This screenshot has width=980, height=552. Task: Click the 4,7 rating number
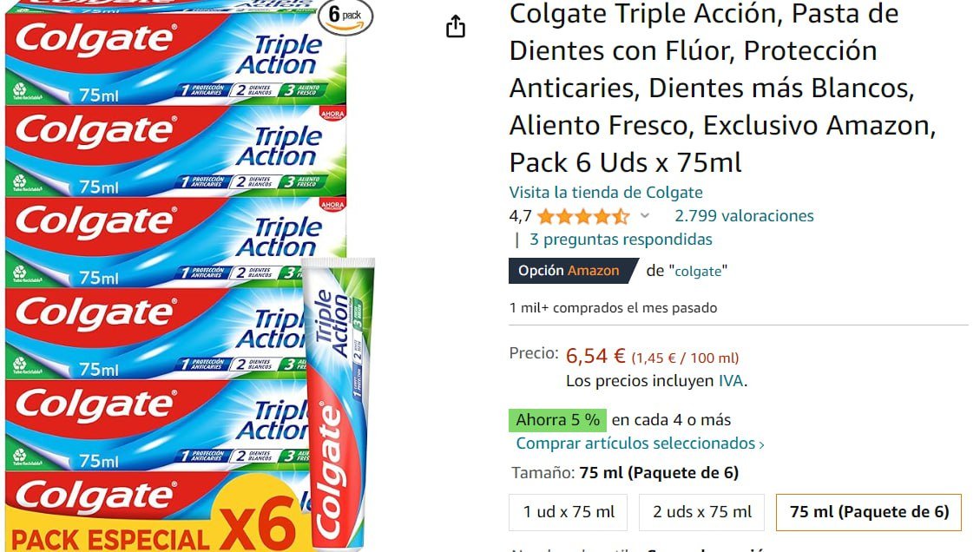[520, 216]
